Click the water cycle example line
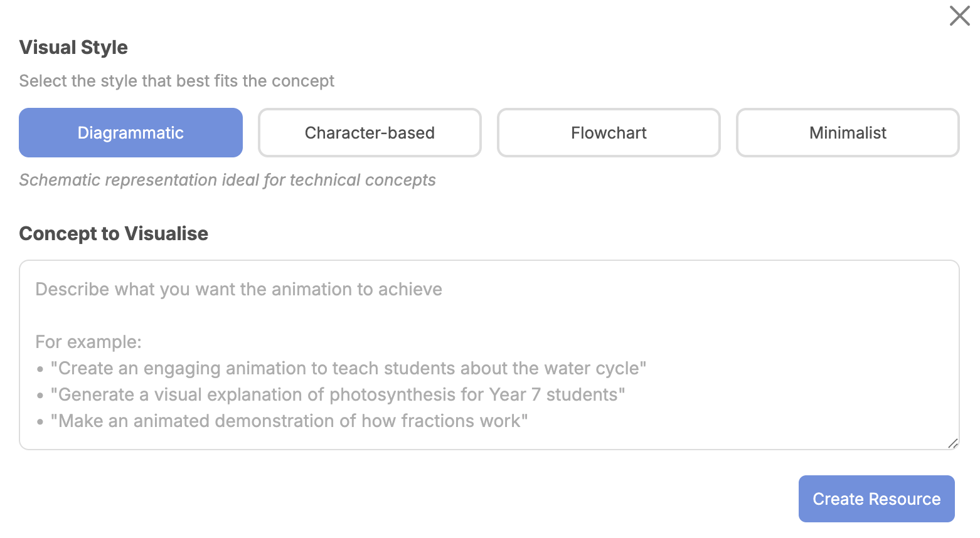980x538 pixels. click(x=348, y=368)
